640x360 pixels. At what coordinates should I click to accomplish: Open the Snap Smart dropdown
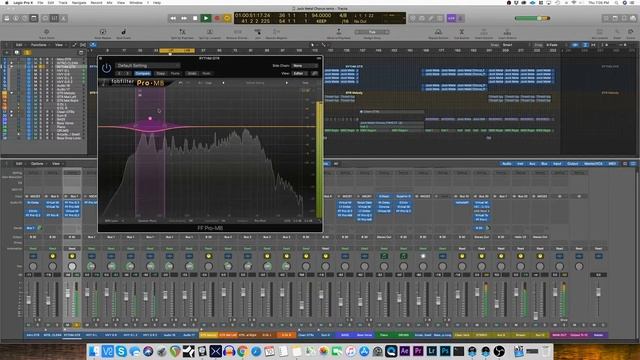coord(516,45)
